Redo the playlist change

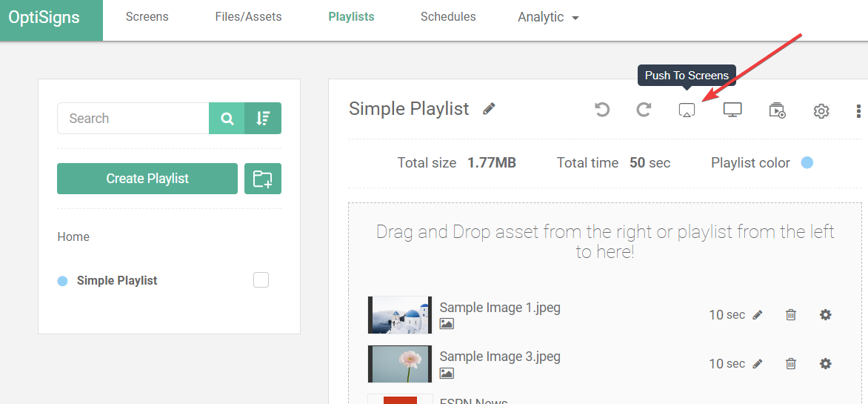644,110
